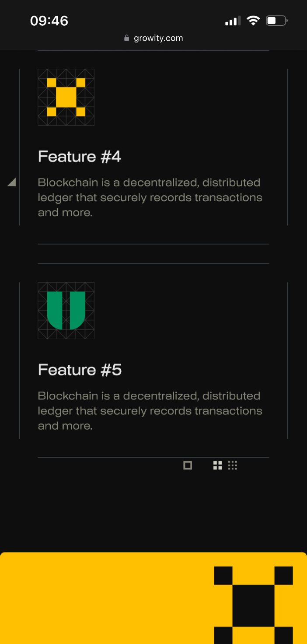The width and height of the screenshot is (307, 644).
Task: Tap the battery indicator in status bar
Action: [276, 21]
